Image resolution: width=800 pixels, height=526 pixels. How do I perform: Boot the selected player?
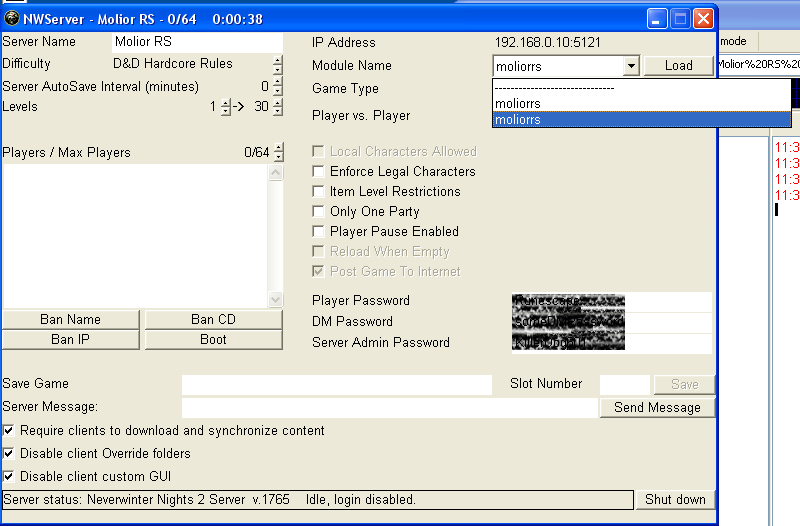pos(213,340)
